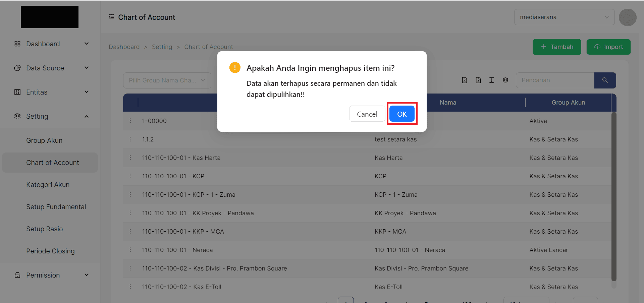
Task: Cancel the delete confirmation dialog
Action: click(367, 114)
